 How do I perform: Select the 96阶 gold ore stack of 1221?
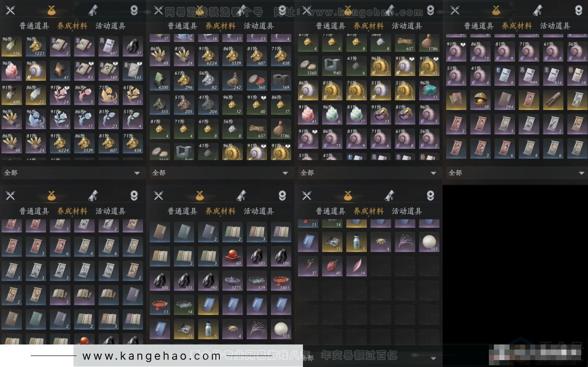coord(36,47)
